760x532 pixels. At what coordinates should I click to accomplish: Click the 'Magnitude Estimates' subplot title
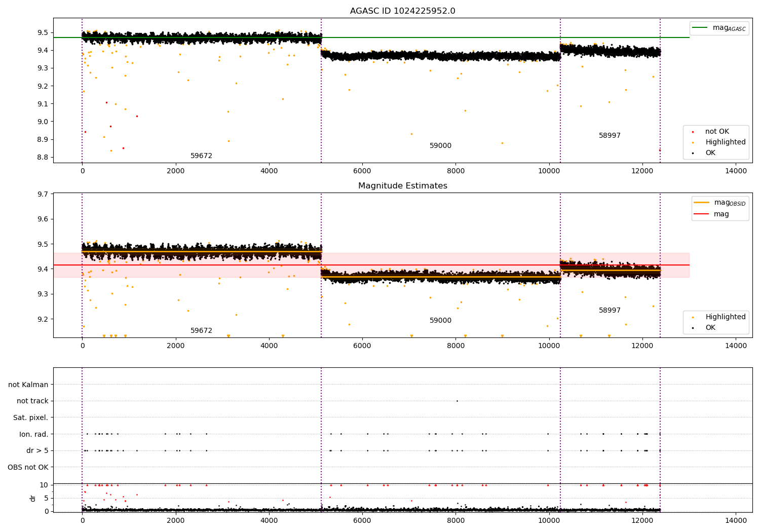click(402, 186)
